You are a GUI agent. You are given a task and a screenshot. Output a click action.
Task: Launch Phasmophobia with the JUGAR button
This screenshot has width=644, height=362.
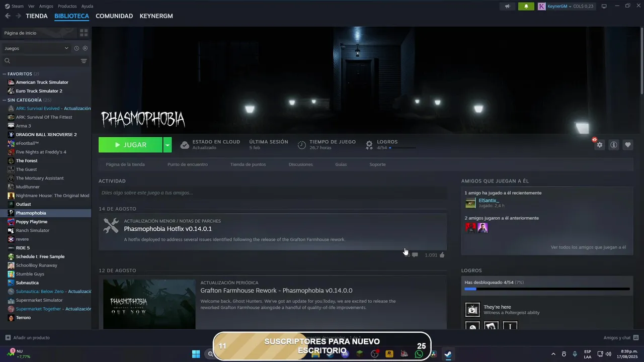[130, 145]
